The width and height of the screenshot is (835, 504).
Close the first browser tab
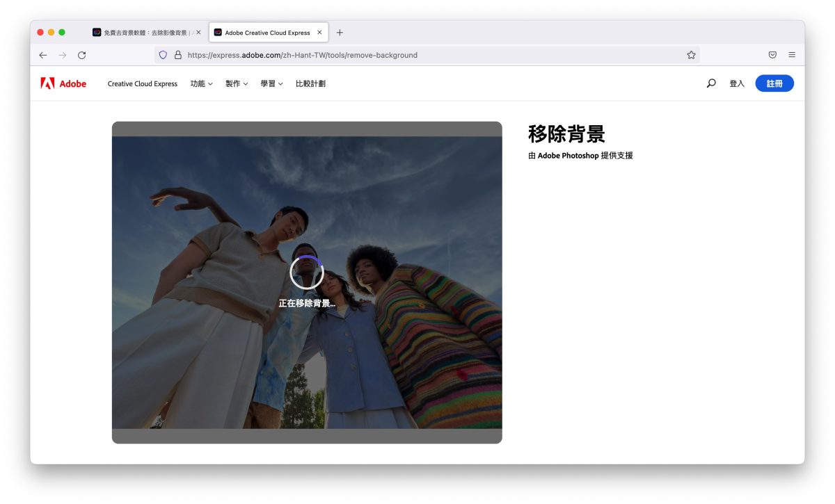[x=198, y=33]
